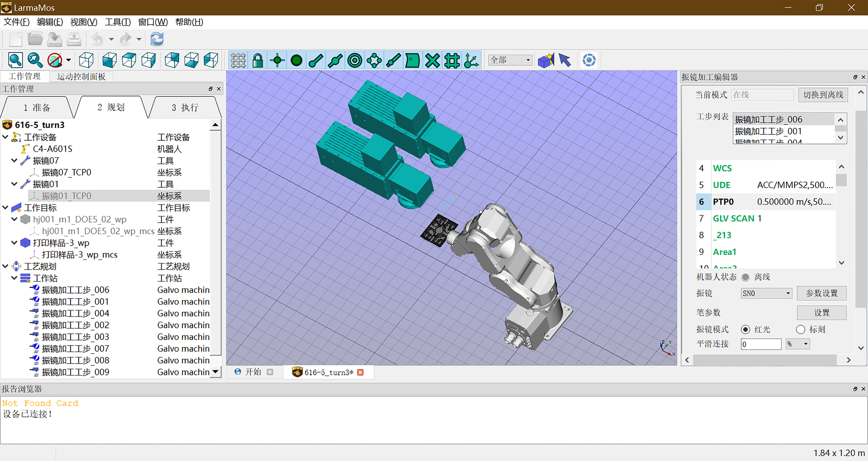The image size is (868, 461).
Task: Click the 参数设置 button
Action: (x=822, y=293)
